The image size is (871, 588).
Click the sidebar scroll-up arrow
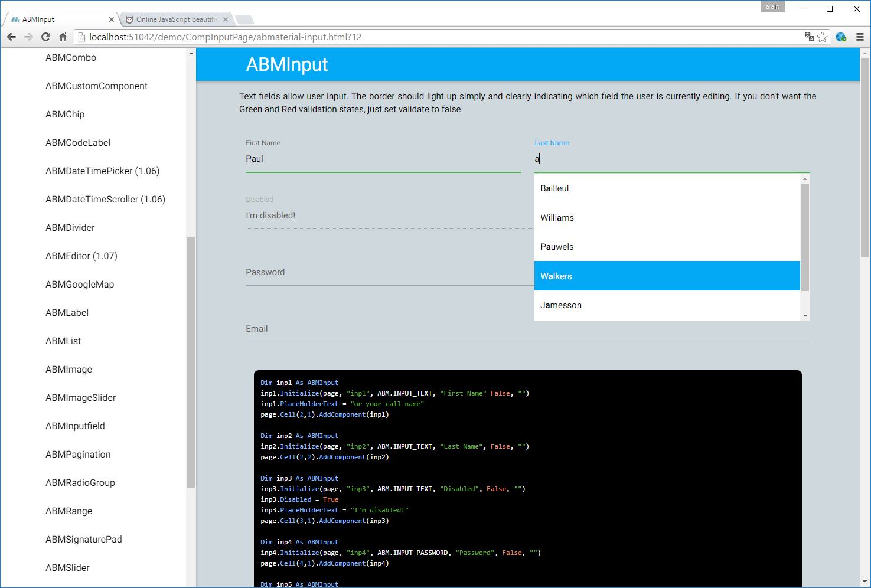pos(191,54)
